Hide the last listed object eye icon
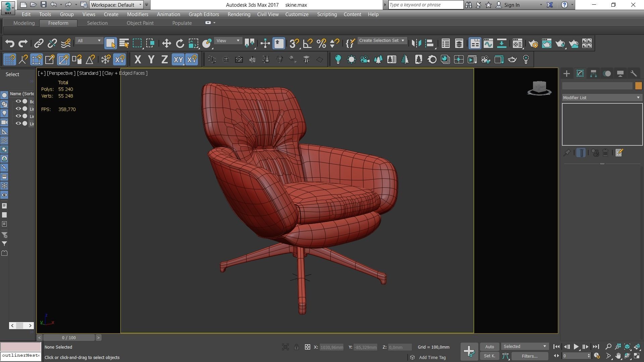644x362 pixels. [x=18, y=123]
